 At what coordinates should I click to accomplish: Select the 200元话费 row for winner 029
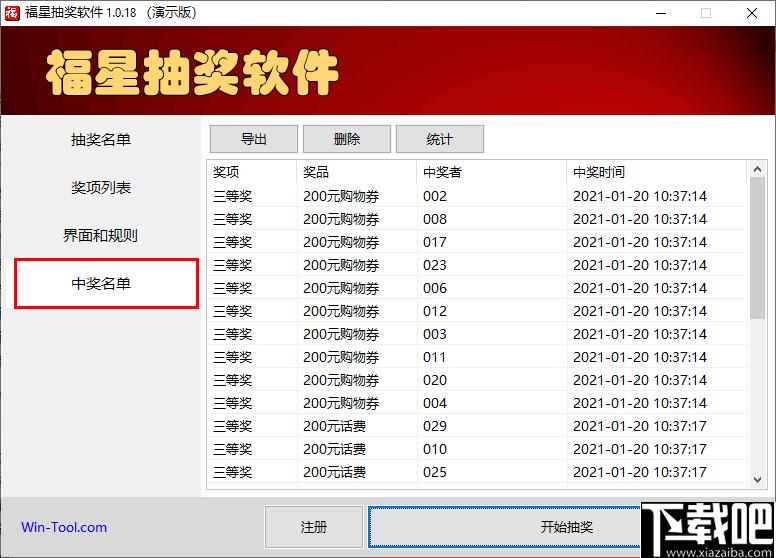tap(435, 426)
